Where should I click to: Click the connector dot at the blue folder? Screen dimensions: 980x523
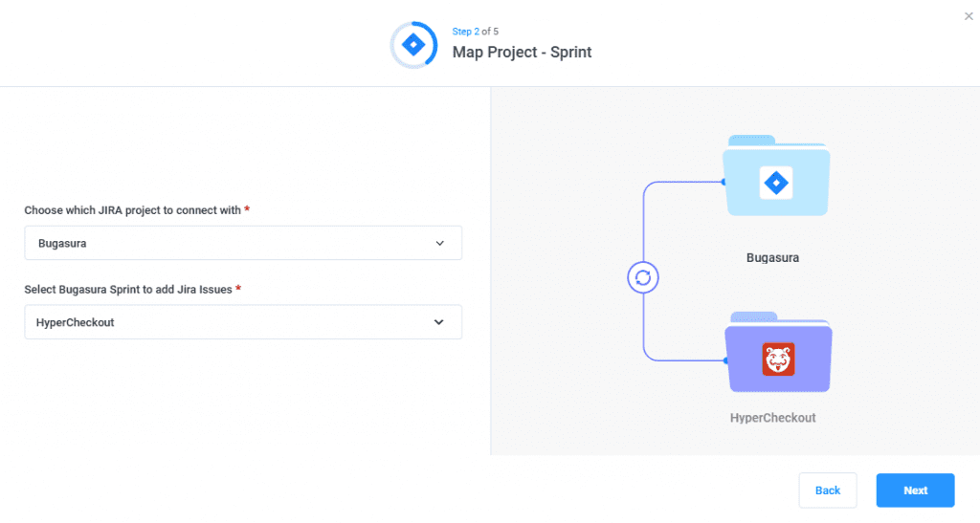pos(724,184)
